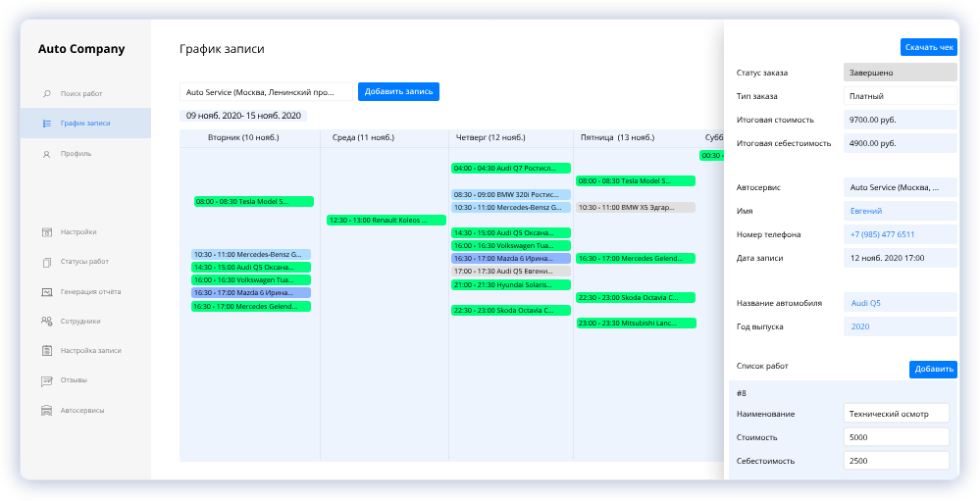Click the Auto Company logo title

(81, 49)
